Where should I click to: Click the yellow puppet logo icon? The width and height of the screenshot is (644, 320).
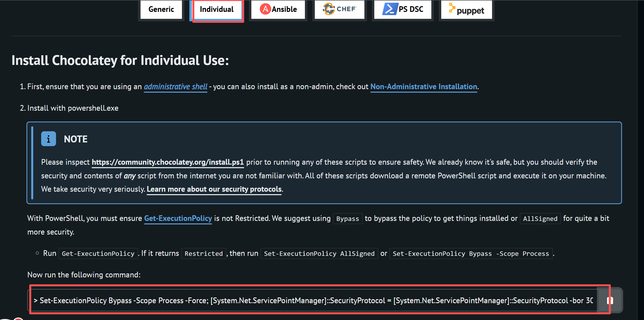(x=452, y=7)
